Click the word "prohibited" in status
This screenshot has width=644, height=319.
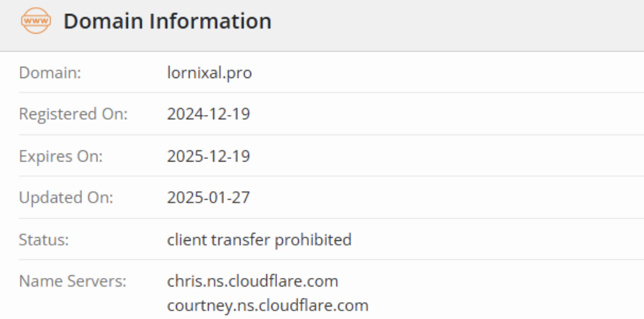[x=313, y=240]
